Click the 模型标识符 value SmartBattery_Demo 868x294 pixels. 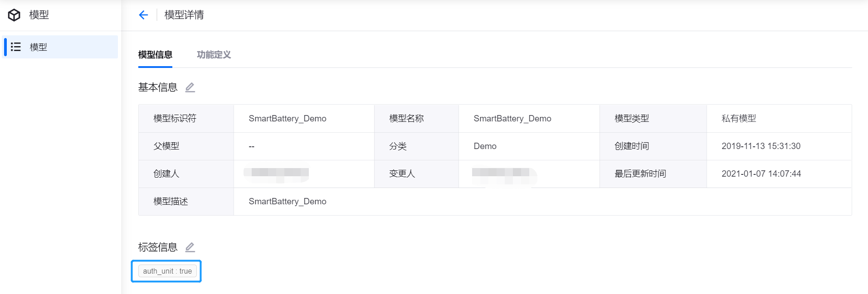coord(288,119)
